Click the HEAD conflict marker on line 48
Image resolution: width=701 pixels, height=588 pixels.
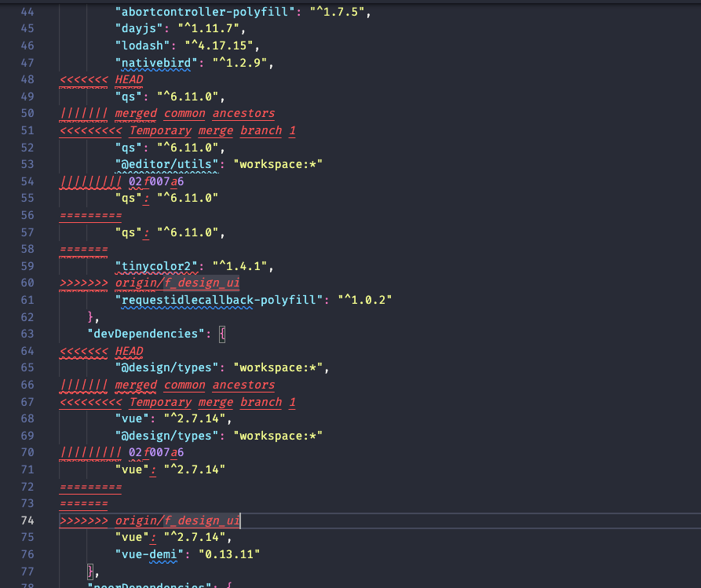coord(129,79)
